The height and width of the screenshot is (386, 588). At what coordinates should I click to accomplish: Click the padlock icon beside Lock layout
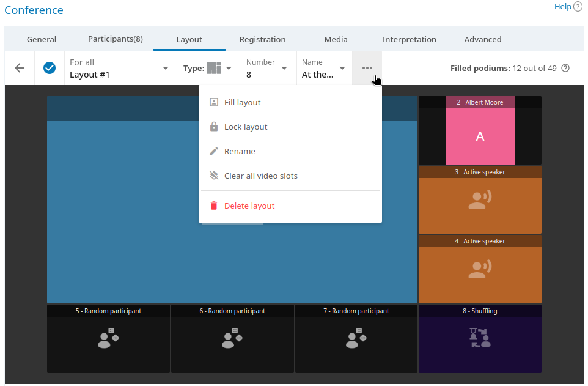tap(214, 127)
